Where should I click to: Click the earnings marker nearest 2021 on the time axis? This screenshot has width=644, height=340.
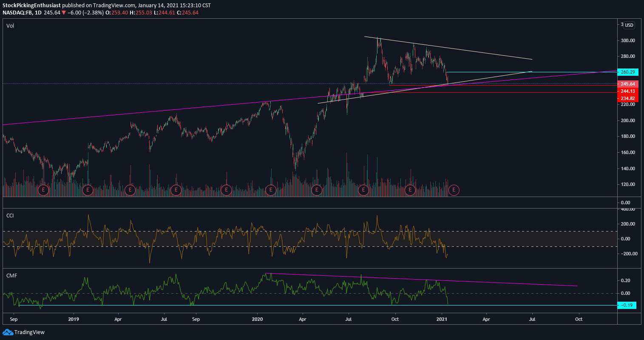coord(454,190)
